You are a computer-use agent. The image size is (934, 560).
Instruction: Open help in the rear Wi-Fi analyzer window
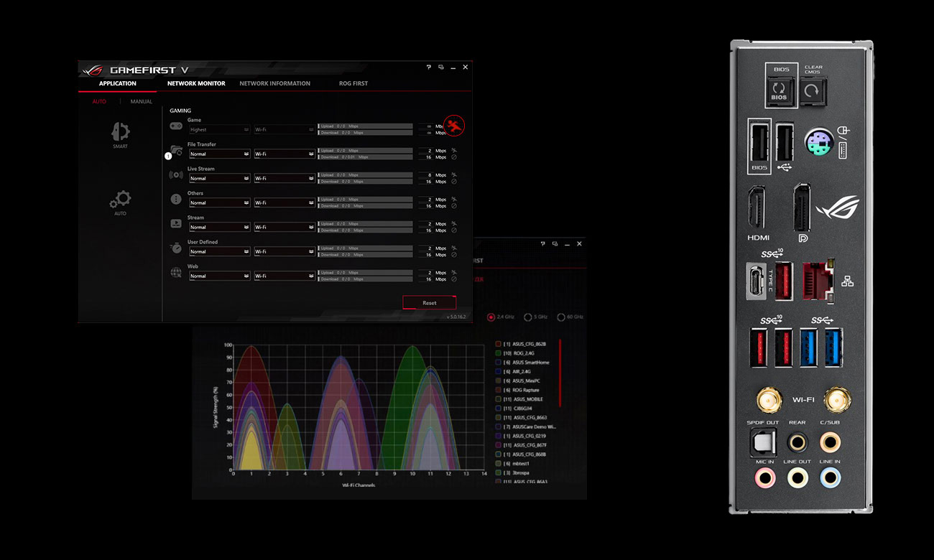544,244
